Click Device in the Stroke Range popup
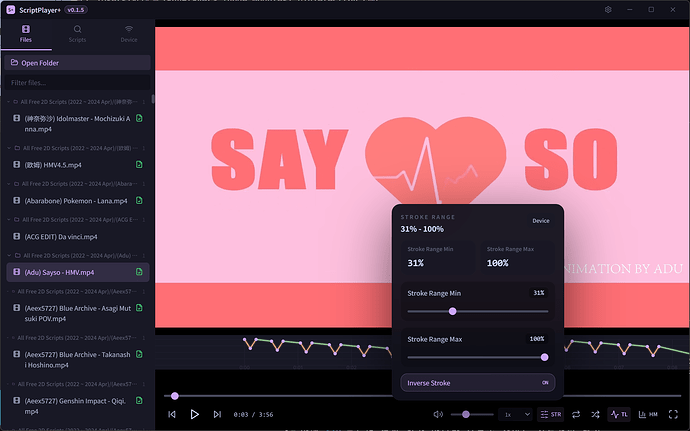The height and width of the screenshot is (431, 690). coord(541,221)
